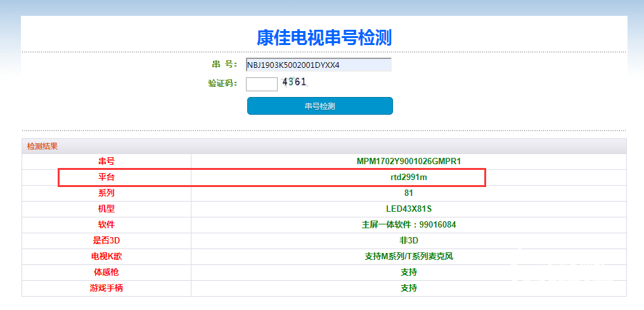Select series value 81
The height and width of the screenshot is (310, 644).
(409, 193)
